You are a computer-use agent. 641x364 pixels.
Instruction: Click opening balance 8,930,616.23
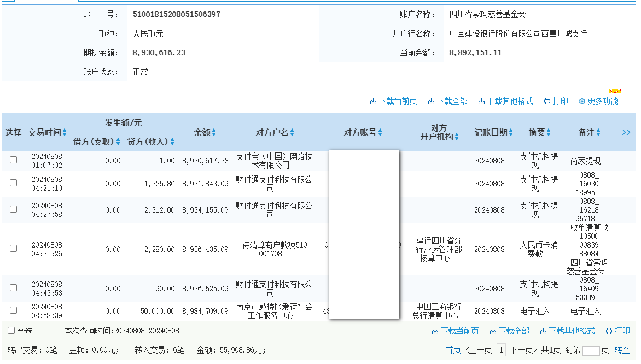pos(159,52)
